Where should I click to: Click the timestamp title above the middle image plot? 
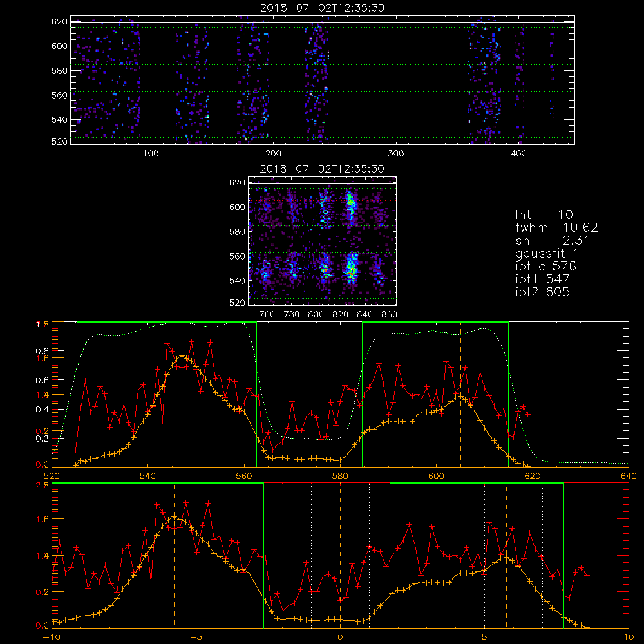coord(322,169)
